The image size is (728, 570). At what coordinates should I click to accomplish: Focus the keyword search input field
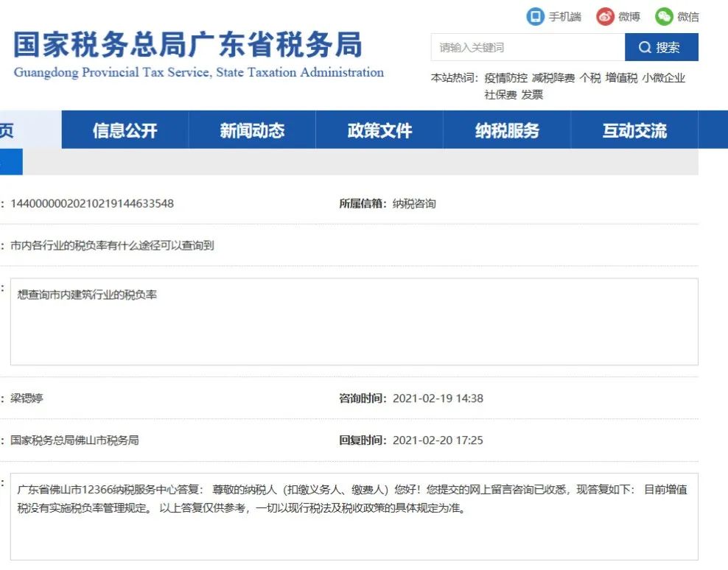click(528, 47)
